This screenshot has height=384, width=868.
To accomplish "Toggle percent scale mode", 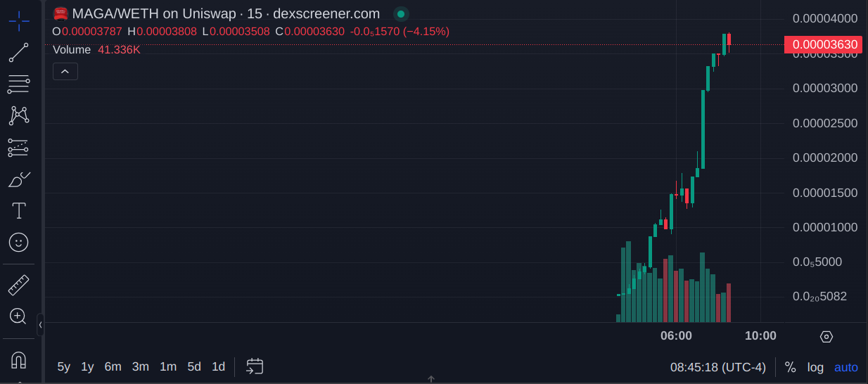I will click(790, 367).
